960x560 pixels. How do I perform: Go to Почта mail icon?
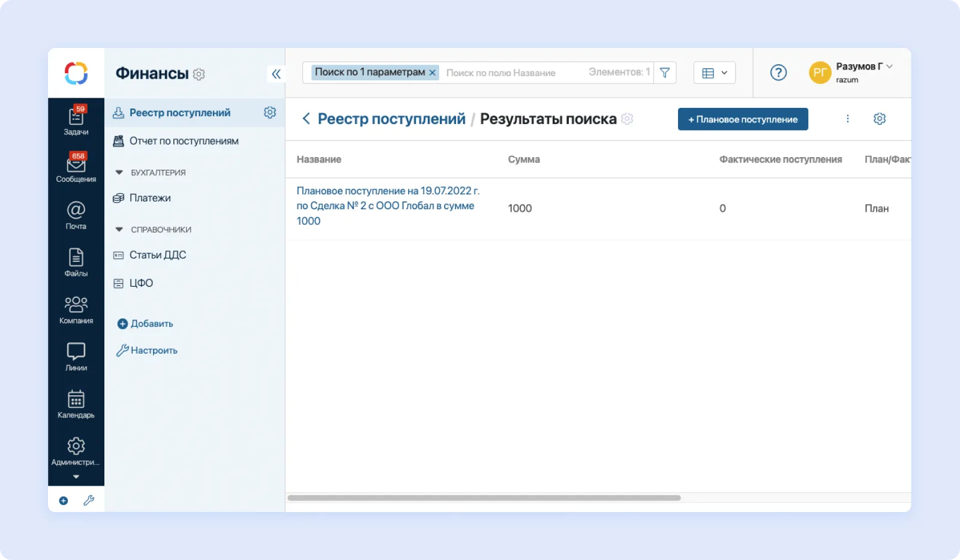(76, 215)
